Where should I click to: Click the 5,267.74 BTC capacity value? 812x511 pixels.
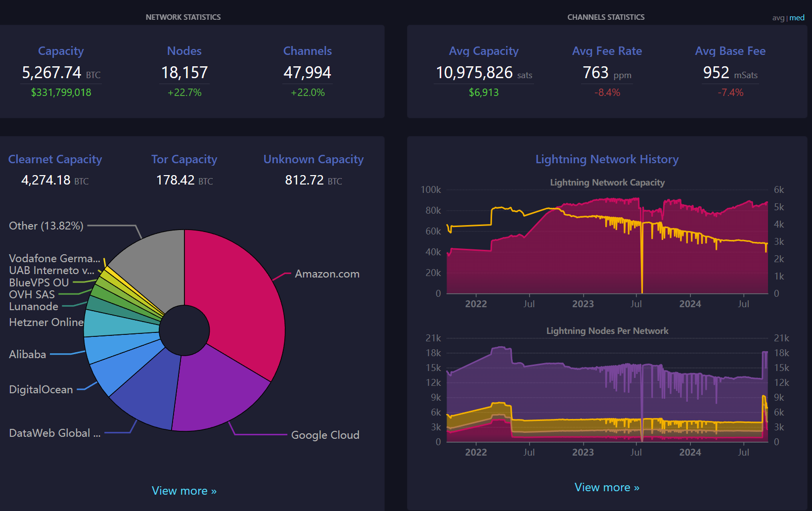point(61,73)
